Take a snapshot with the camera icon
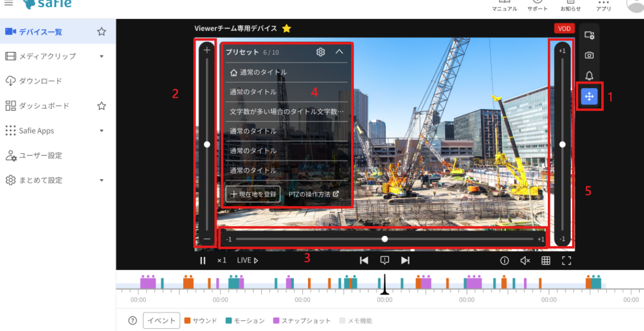Viewport: 644px width, 331px height. [589, 55]
